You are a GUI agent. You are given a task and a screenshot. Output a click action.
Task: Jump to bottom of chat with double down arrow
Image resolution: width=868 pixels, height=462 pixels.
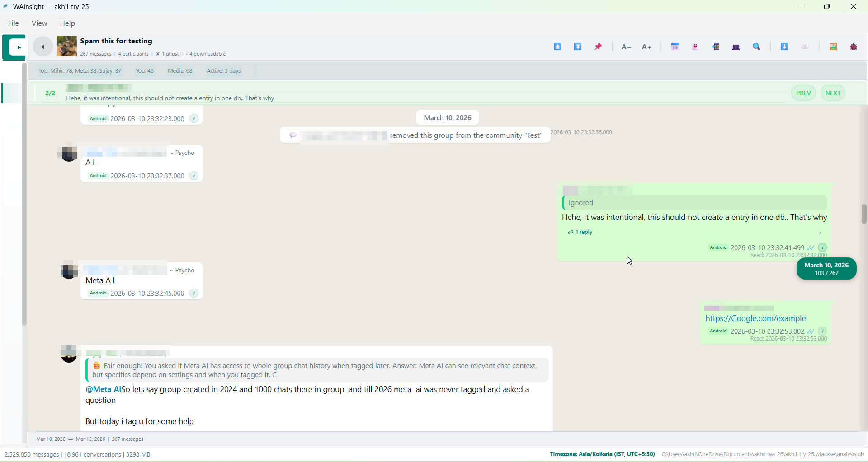tap(578, 47)
